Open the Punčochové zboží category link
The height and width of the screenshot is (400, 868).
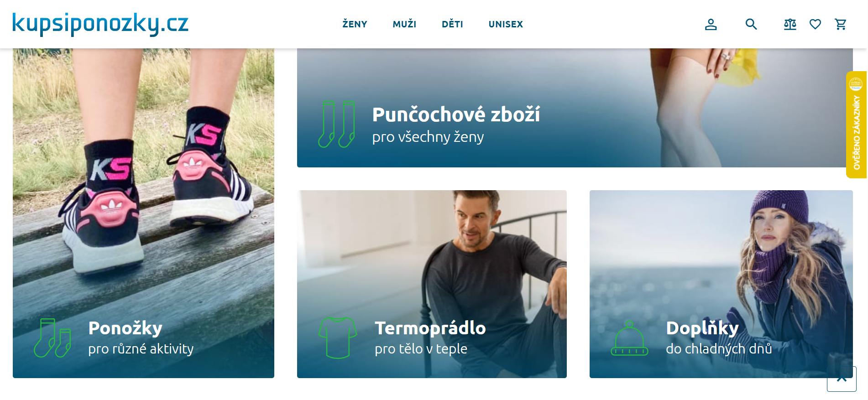click(x=575, y=108)
